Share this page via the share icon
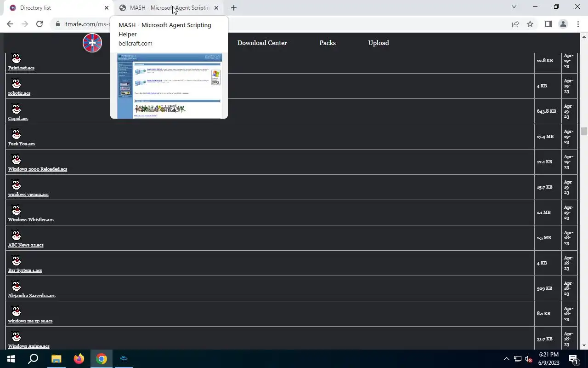The width and height of the screenshot is (588, 368). [515, 24]
